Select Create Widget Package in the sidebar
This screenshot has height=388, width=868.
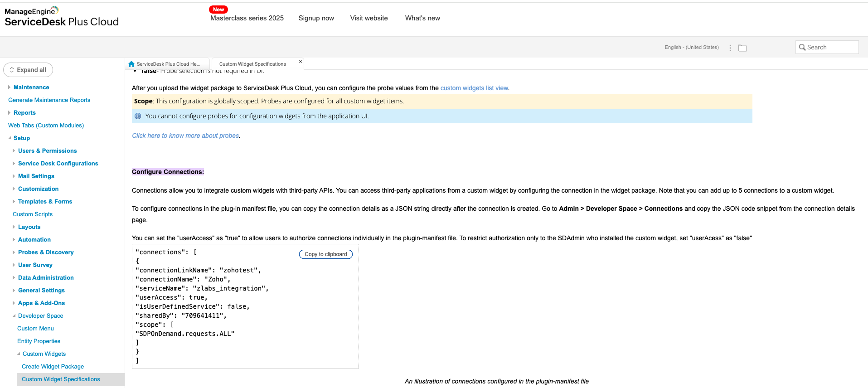[x=53, y=366]
